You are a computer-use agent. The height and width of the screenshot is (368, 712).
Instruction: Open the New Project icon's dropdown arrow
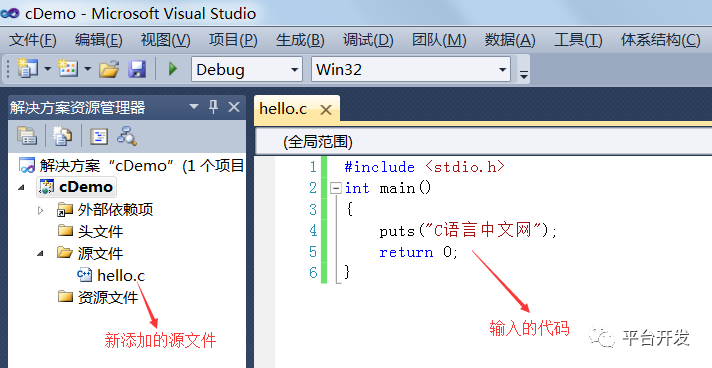coord(48,69)
